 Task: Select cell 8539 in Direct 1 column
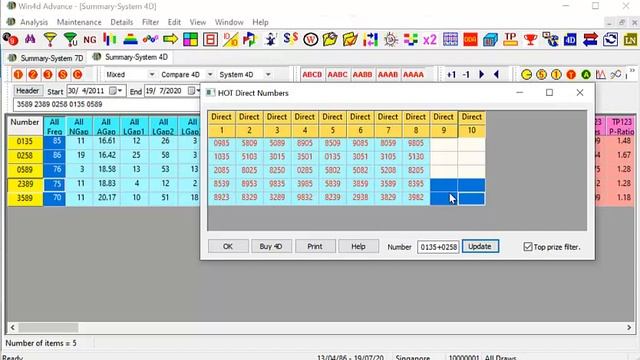pyautogui.click(x=221, y=184)
